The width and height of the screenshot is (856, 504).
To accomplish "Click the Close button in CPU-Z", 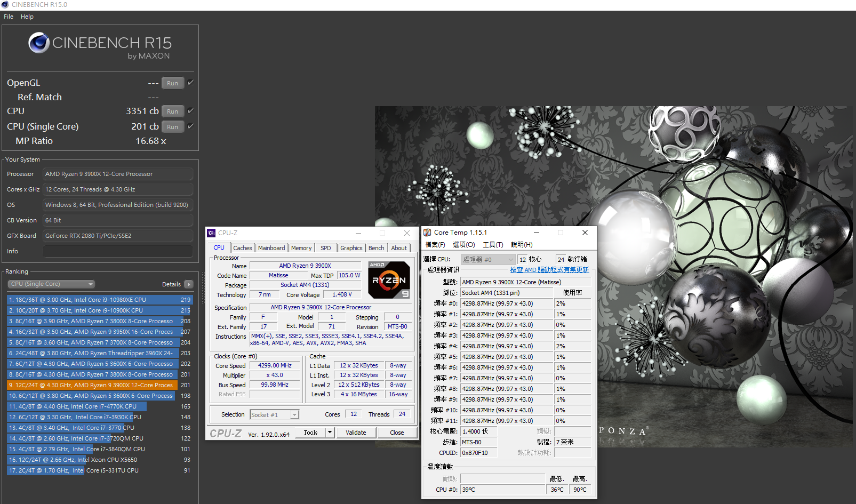I will (x=397, y=433).
